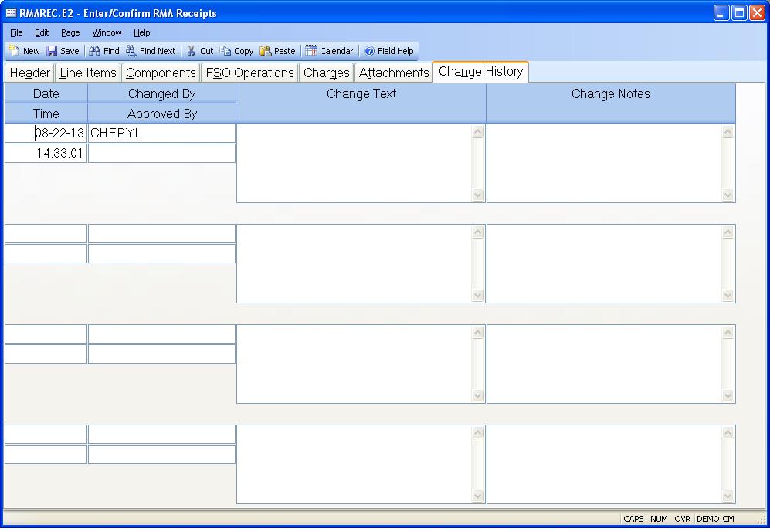
Task: Open the File menu
Action: [16, 32]
